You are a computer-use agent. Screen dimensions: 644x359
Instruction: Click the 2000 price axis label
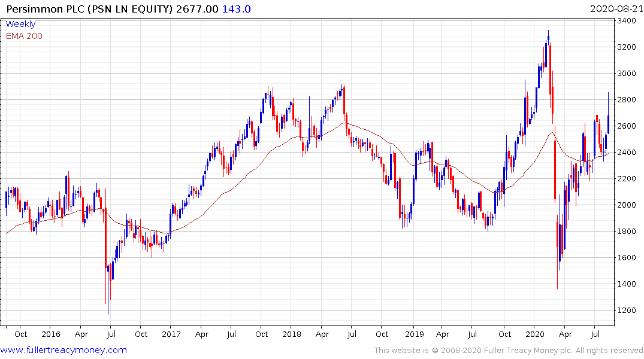627,205
